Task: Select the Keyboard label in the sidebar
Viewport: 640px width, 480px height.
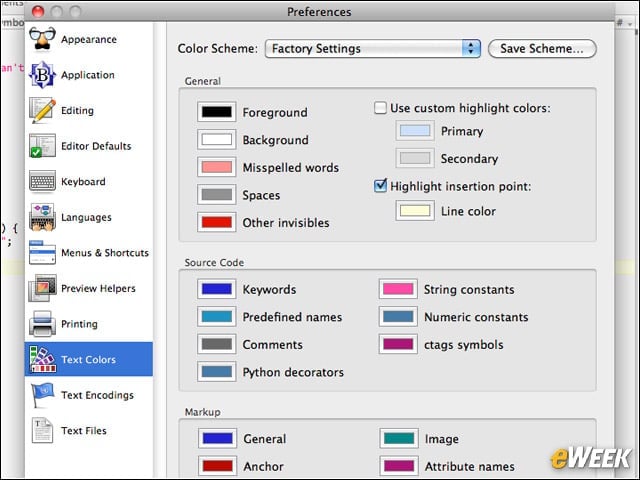Action: point(83,181)
